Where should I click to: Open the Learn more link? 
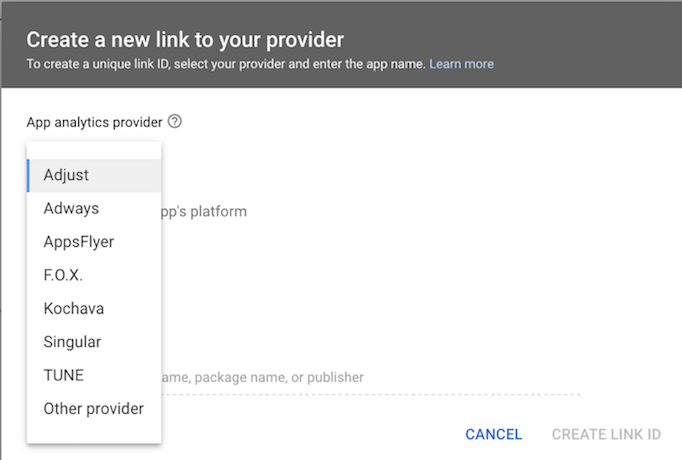pos(461,64)
